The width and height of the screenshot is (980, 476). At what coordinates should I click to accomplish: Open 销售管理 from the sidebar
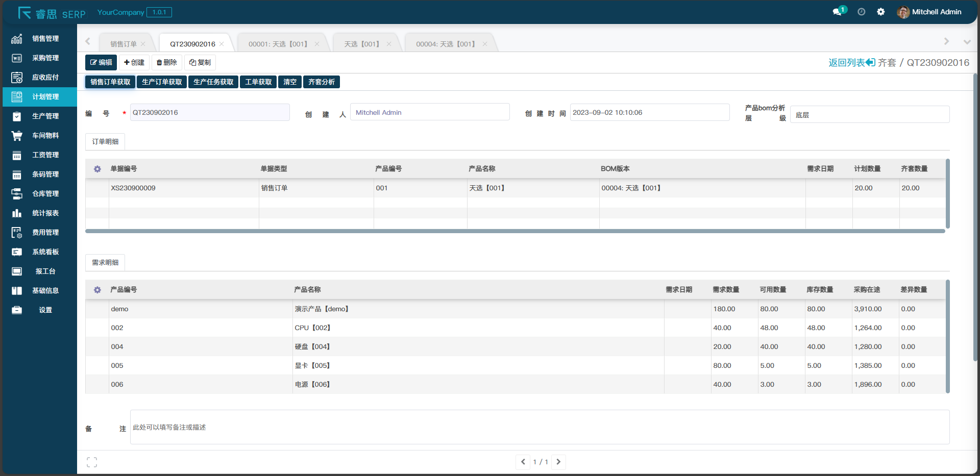tap(45, 39)
